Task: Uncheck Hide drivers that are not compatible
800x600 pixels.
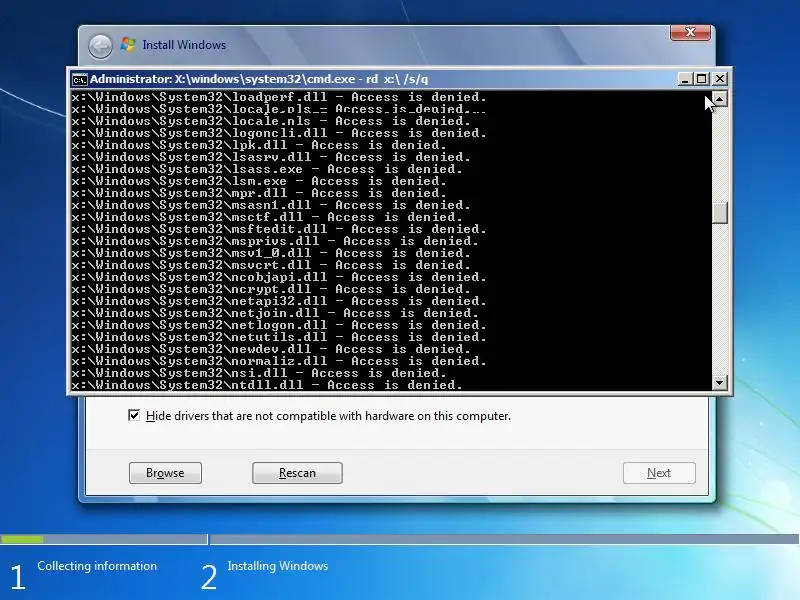Action: [x=134, y=415]
